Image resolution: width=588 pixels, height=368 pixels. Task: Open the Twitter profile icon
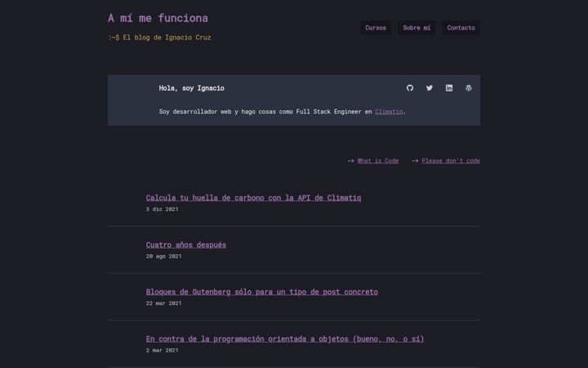pos(430,88)
